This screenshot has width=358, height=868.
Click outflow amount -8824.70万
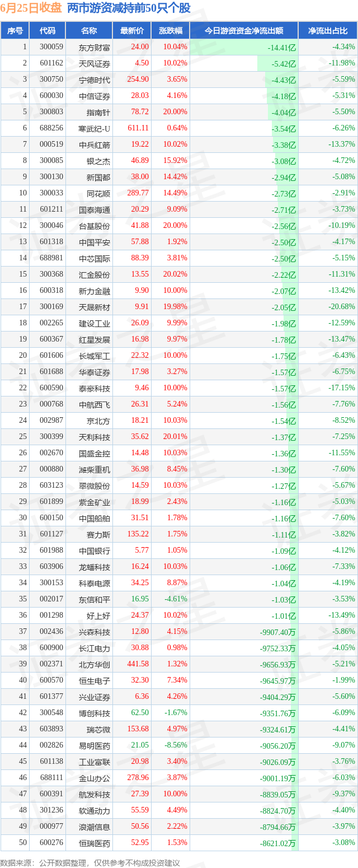[278, 811]
